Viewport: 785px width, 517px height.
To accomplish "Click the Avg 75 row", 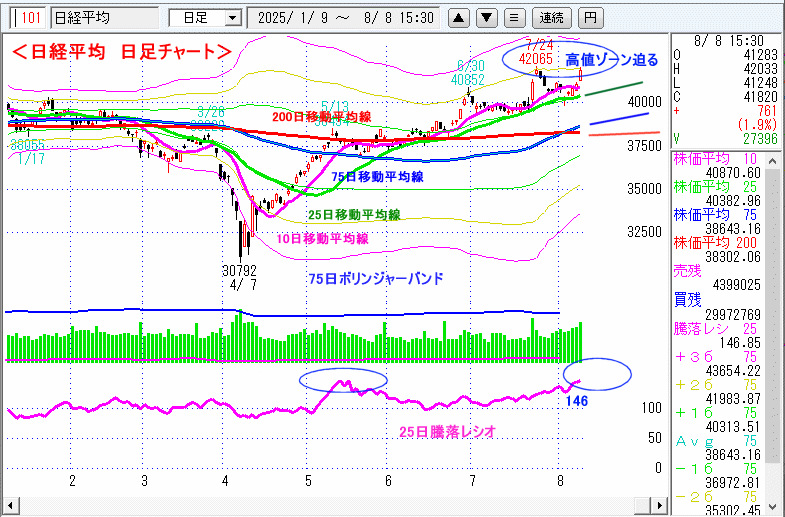I will point(716,441).
